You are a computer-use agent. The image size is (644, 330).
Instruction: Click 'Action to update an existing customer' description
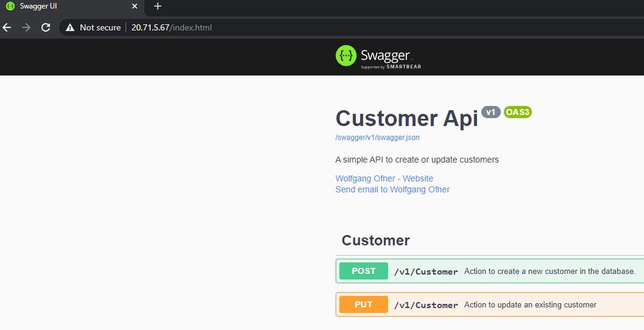(530, 305)
